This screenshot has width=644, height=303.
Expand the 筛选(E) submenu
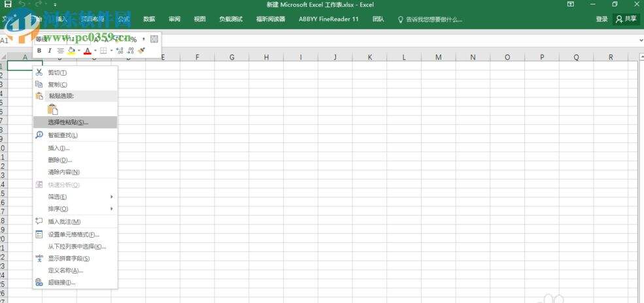pyautogui.click(x=75, y=197)
